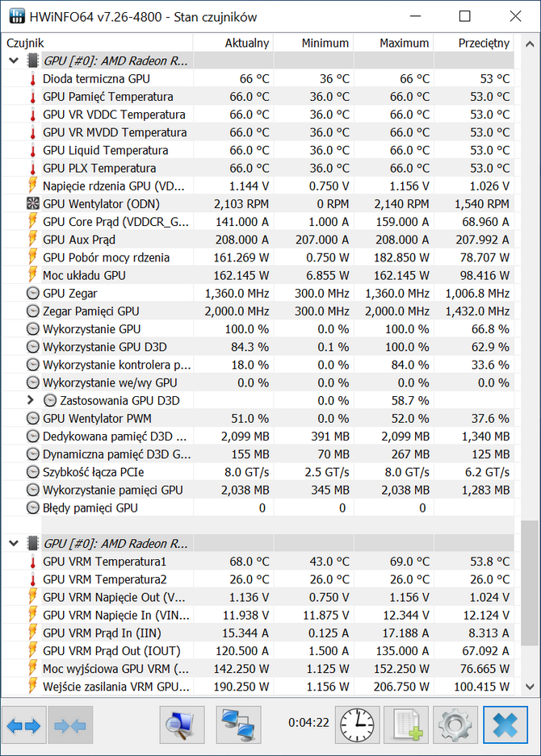Click the thermometer icon of GPU PLX Temperatura

[33, 169]
